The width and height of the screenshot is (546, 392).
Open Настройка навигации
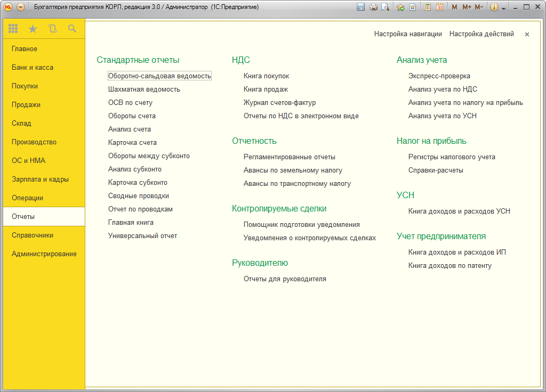408,34
